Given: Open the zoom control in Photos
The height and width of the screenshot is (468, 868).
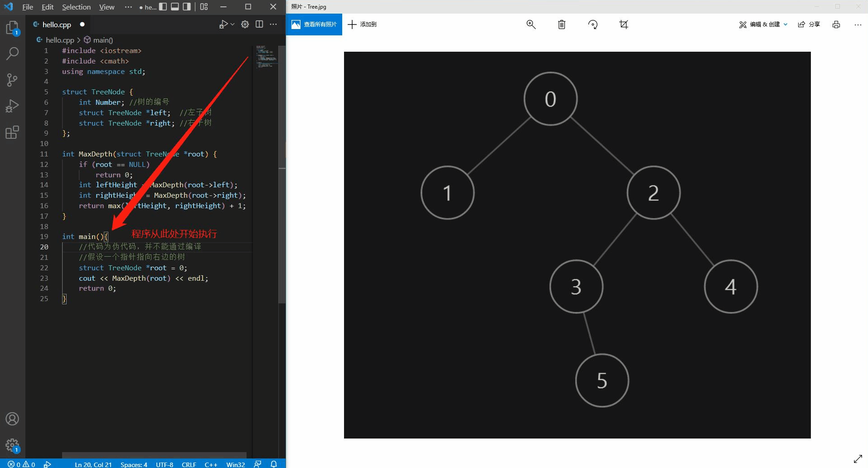Looking at the screenshot, I should [x=531, y=24].
